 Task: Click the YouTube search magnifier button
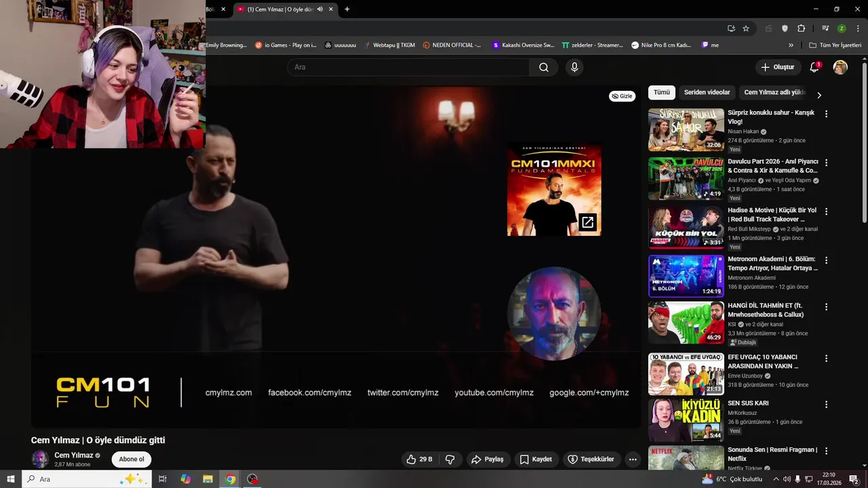[x=544, y=67]
